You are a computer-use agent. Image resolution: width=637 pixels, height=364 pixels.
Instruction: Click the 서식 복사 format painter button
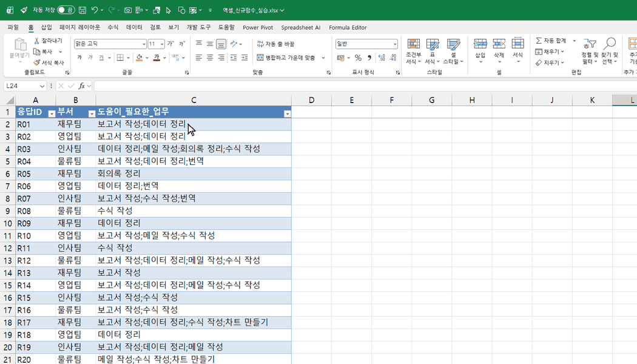(49, 62)
